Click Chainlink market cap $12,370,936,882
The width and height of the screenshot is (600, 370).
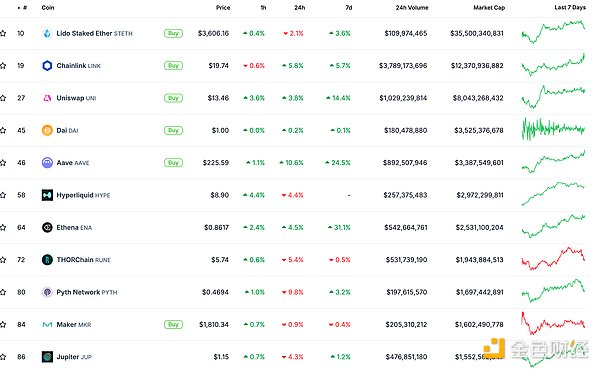[477, 66]
